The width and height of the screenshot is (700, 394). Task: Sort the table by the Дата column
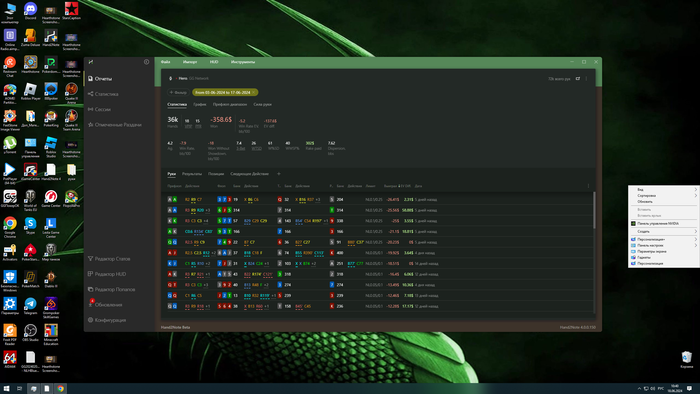[418, 186]
